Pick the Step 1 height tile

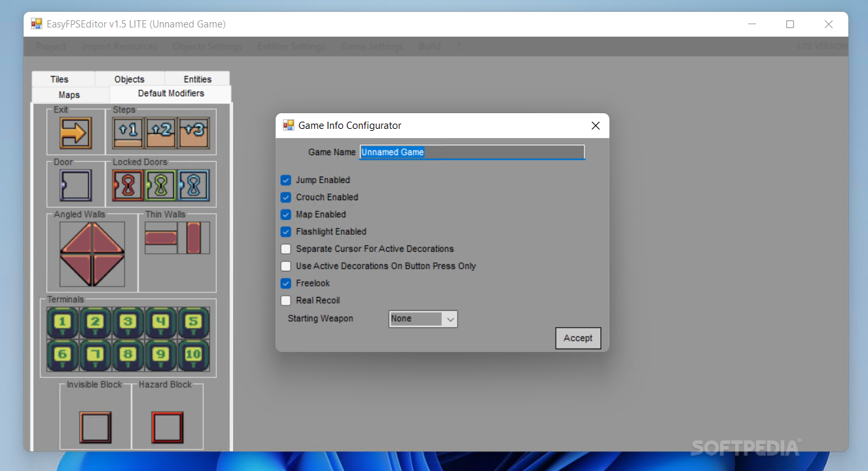point(128,133)
